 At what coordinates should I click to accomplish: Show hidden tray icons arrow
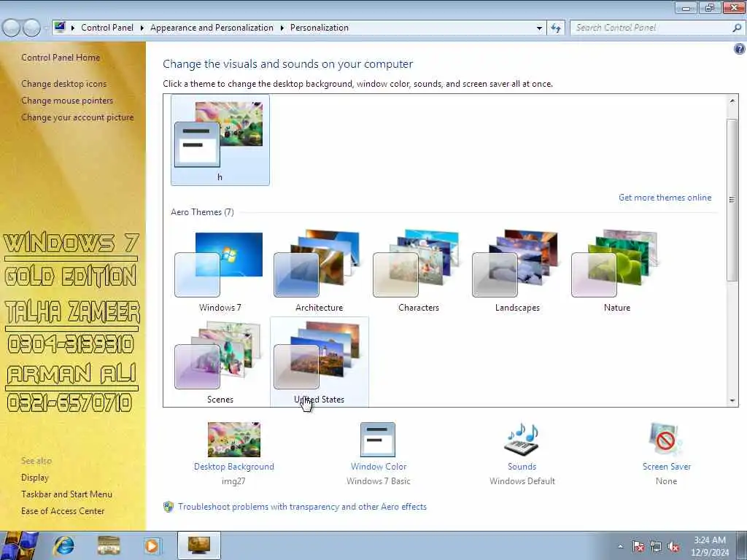click(x=620, y=546)
